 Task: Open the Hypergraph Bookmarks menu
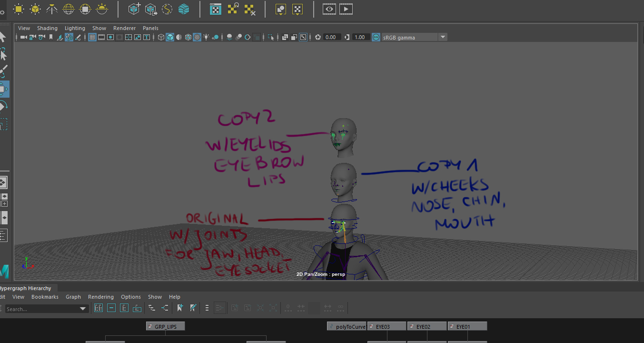tap(45, 297)
